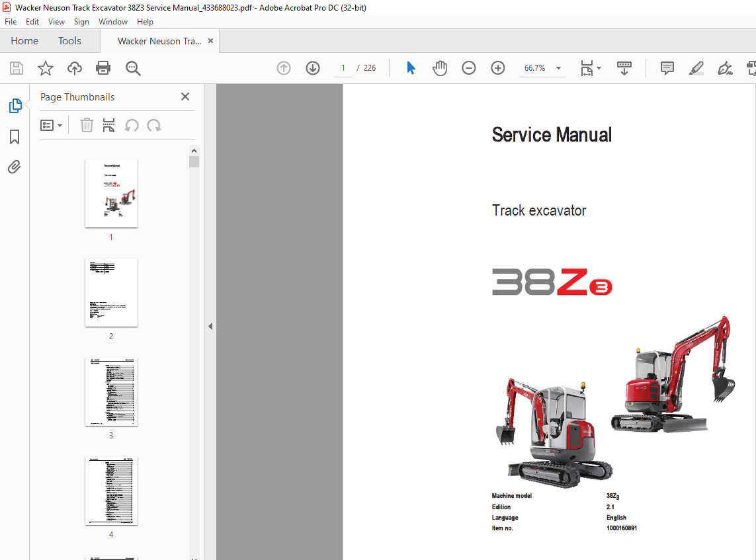
Task: Zoom out with the minus circle
Action: tap(469, 68)
